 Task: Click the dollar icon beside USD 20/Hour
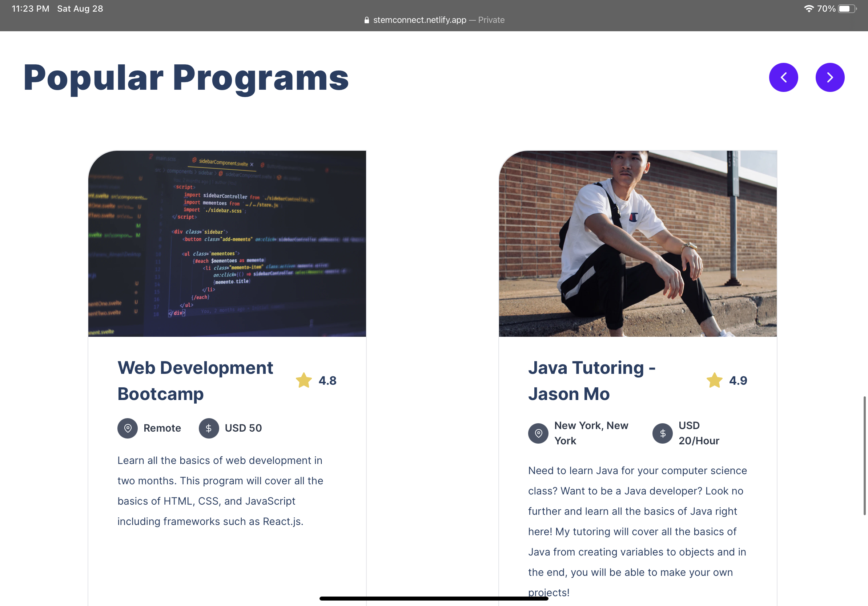(x=663, y=433)
